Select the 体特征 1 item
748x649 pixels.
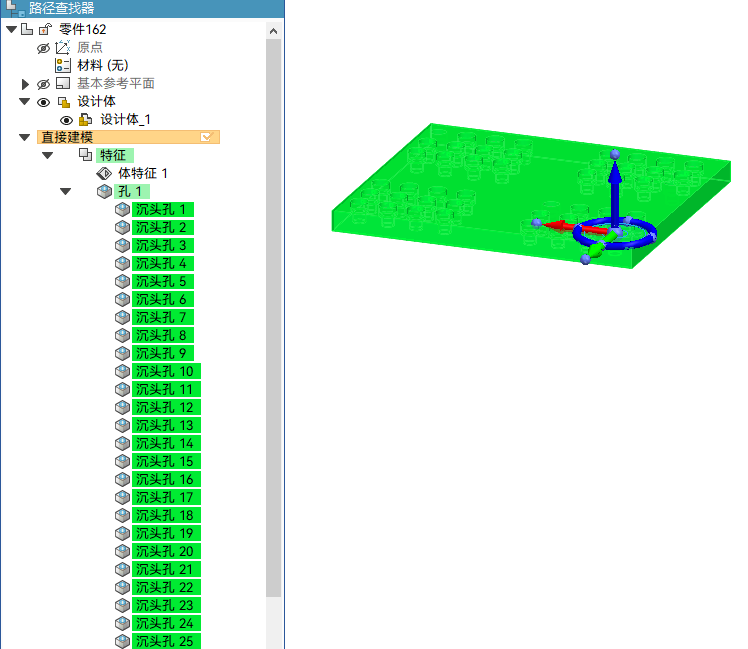[x=143, y=173]
